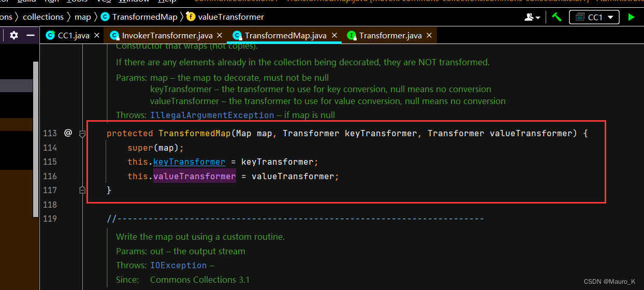The height and width of the screenshot is (290, 644).
Task: Click the IOException link in docs
Action: tap(179, 265)
